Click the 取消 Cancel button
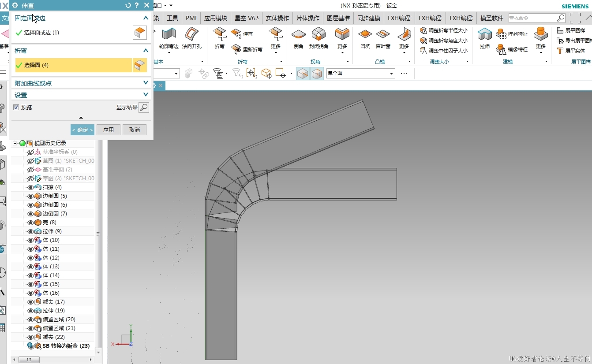This screenshot has height=364, width=592. pos(135,130)
